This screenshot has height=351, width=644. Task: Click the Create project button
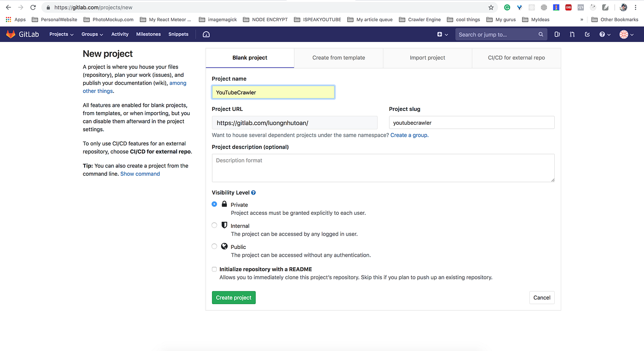pyautogui.click(x=234, y=297)
